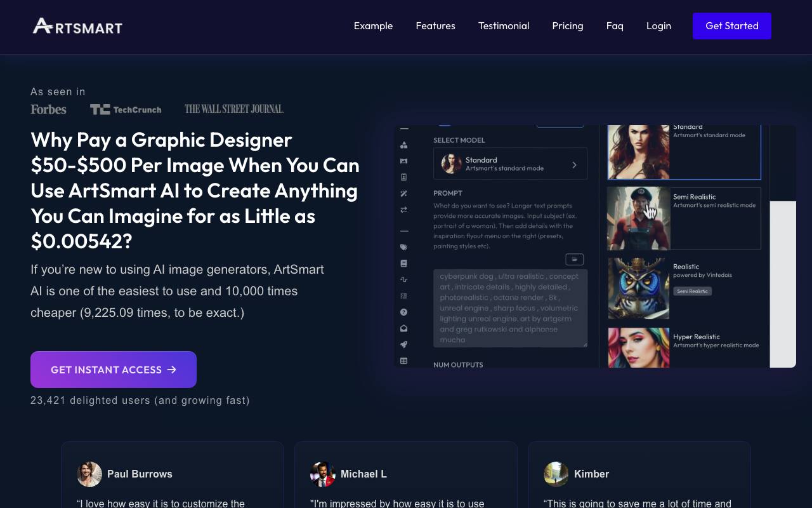Screen dimensions: 812x508
Task: Click the PROMPT heading in demo
Action: [x=448, y=193]
